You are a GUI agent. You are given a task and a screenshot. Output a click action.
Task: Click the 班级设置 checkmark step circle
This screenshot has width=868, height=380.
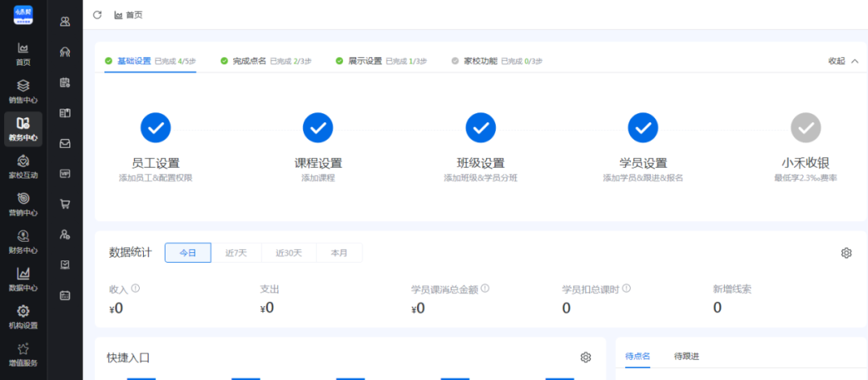tap(481, 127)
